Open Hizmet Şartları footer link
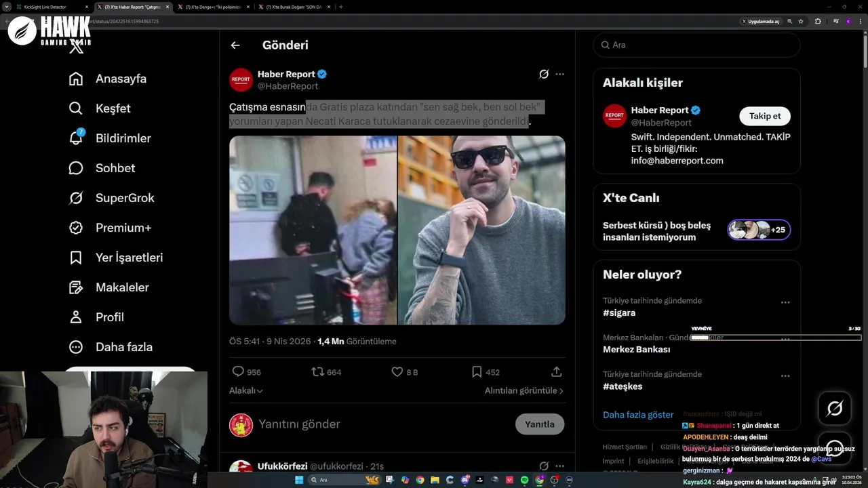 625,447
